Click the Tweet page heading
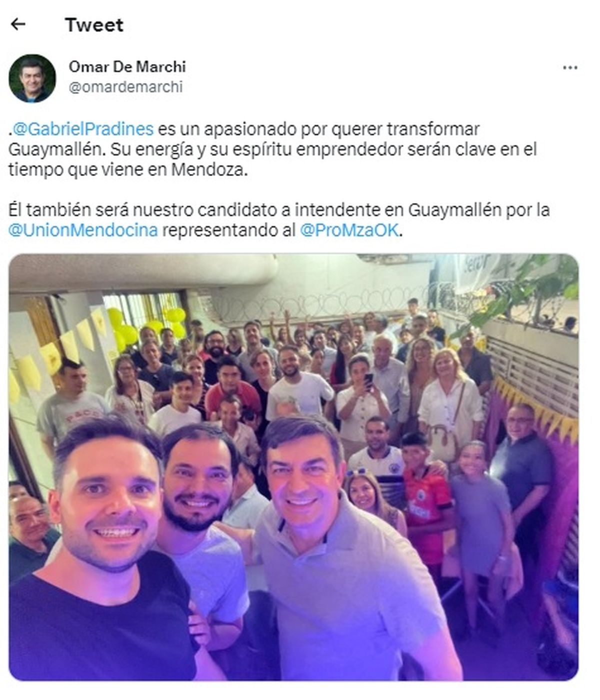This screenshot has width=600, height=700. (x=94, y=24)
